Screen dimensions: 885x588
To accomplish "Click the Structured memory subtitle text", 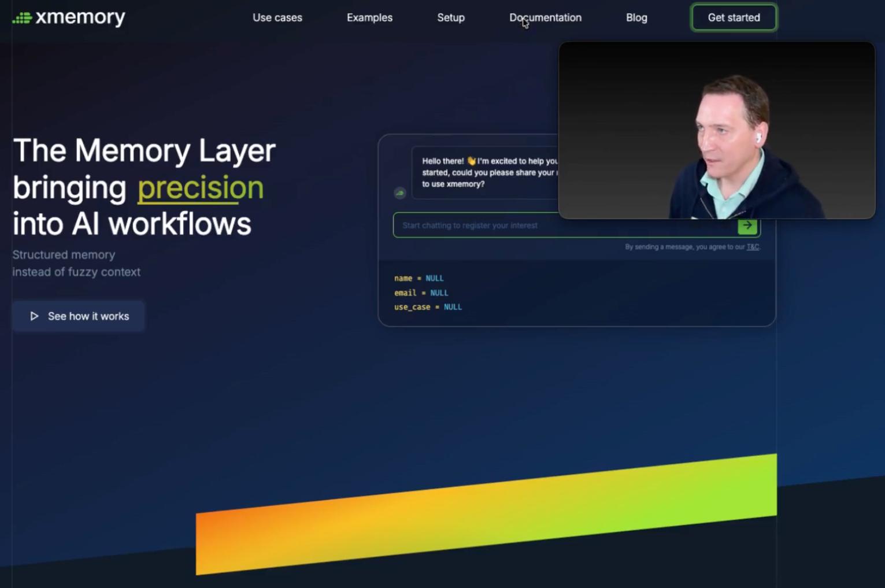I will pos(64,255).
